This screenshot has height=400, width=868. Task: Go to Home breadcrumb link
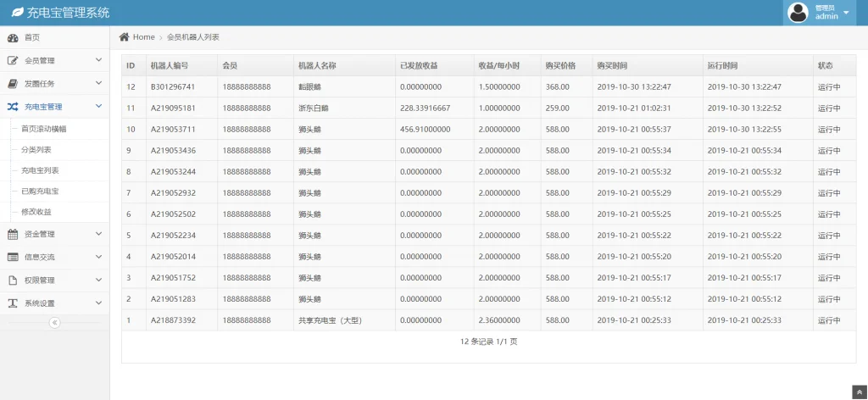tap(144, 37)
